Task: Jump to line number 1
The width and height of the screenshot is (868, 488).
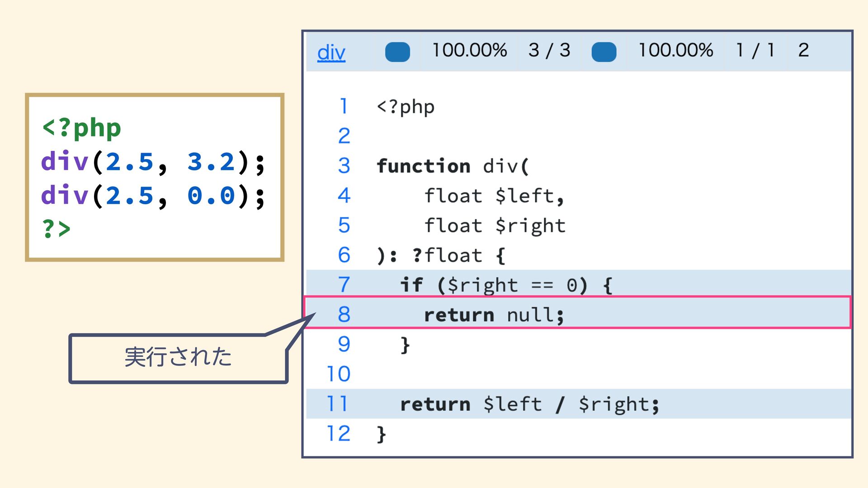Action: pos(344,107)
